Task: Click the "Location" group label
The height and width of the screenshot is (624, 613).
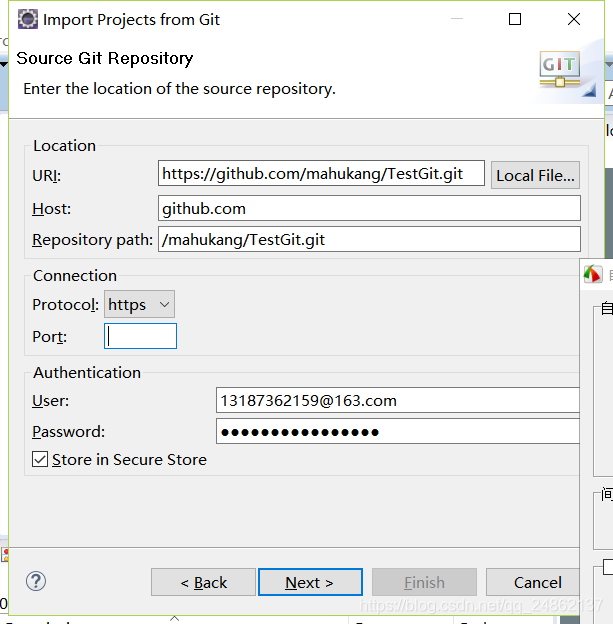Action: 64,146
